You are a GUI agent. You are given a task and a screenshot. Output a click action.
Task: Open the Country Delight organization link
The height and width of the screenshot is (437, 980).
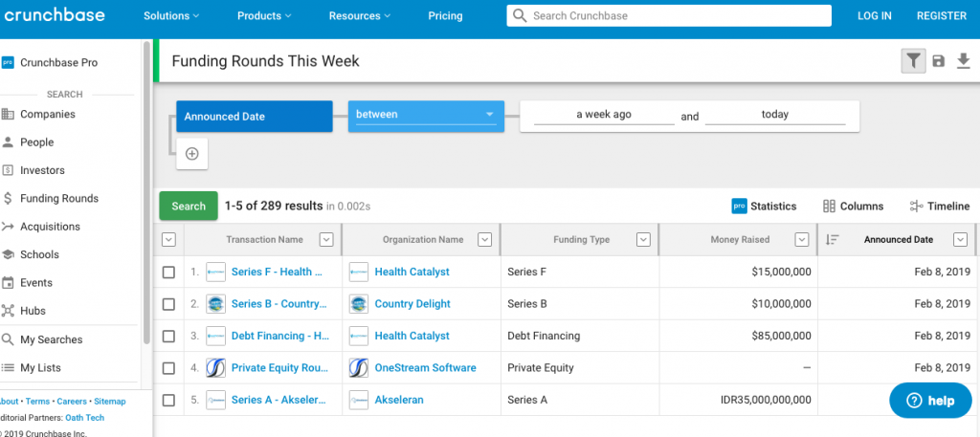[412, 304]
